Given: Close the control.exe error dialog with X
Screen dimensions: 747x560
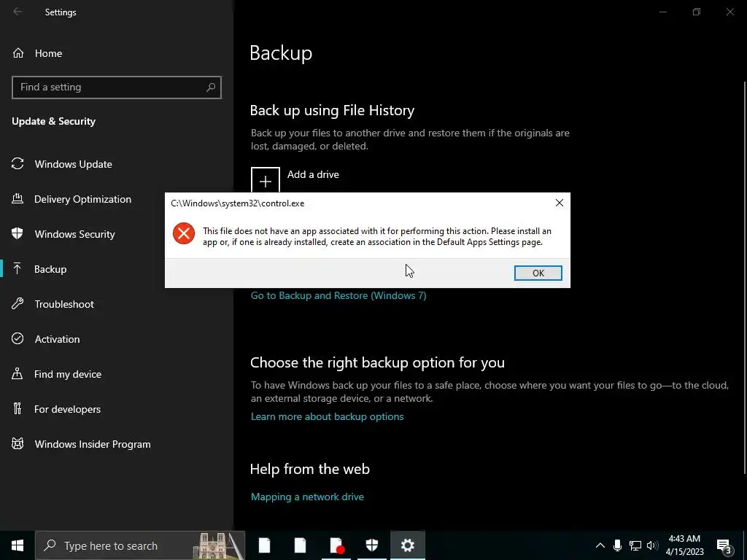Looking at the screenshot, I should click(560, 203).
